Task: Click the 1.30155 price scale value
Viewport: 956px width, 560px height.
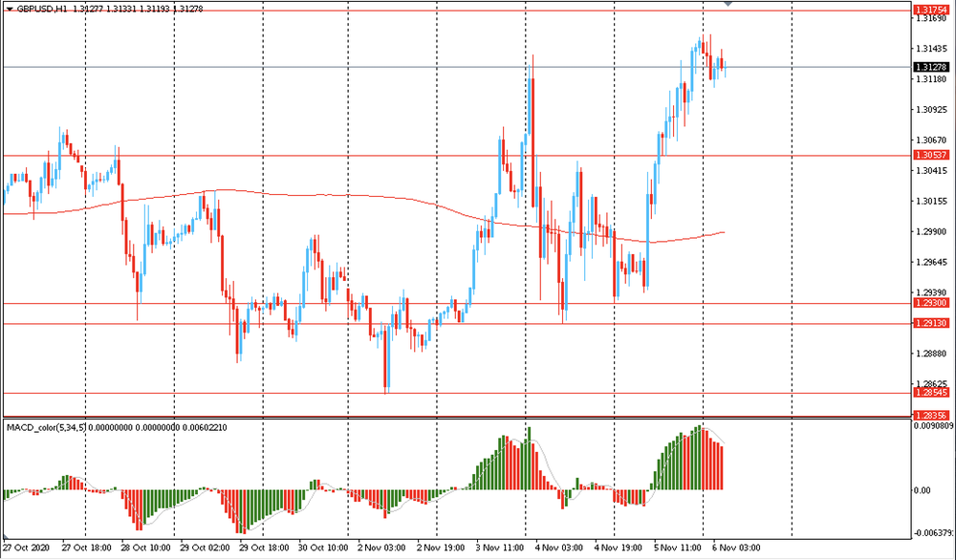Action: point(931,201)
